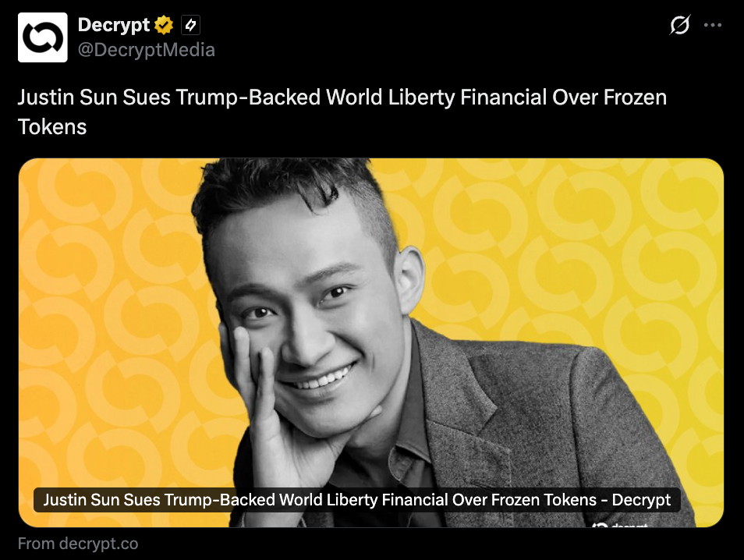This screenshot has width=744, height=560.
Task: Click the word "Tokens" in the post text
Action: click(x=52, y=127)
